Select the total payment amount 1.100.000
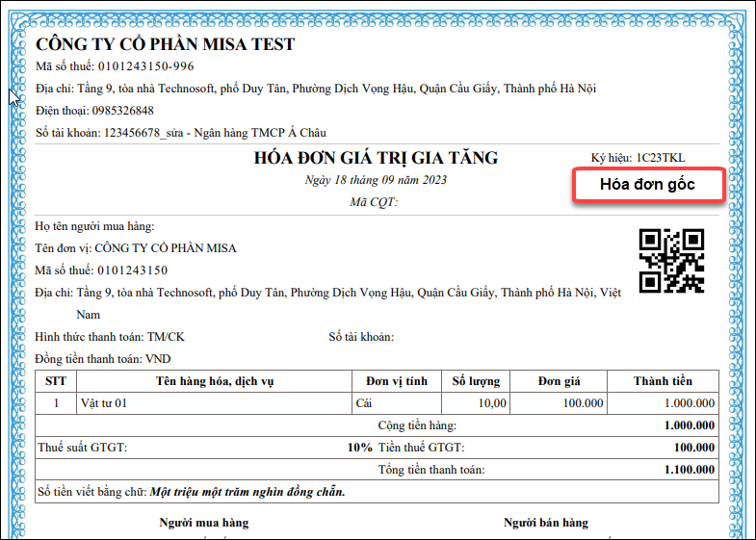Viewport: 756px width, 540px height. pyautogui.click(x=689, y=470)
